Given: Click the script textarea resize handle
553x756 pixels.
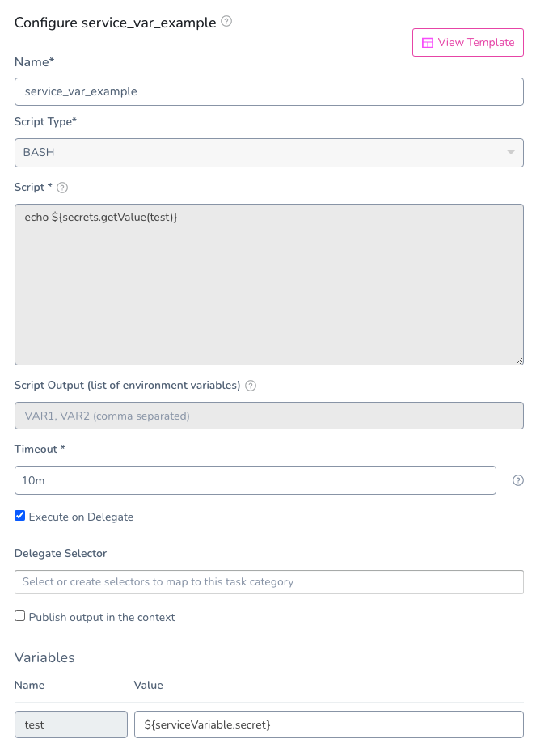Looking at the screenshot, I should tap(519, 360).
